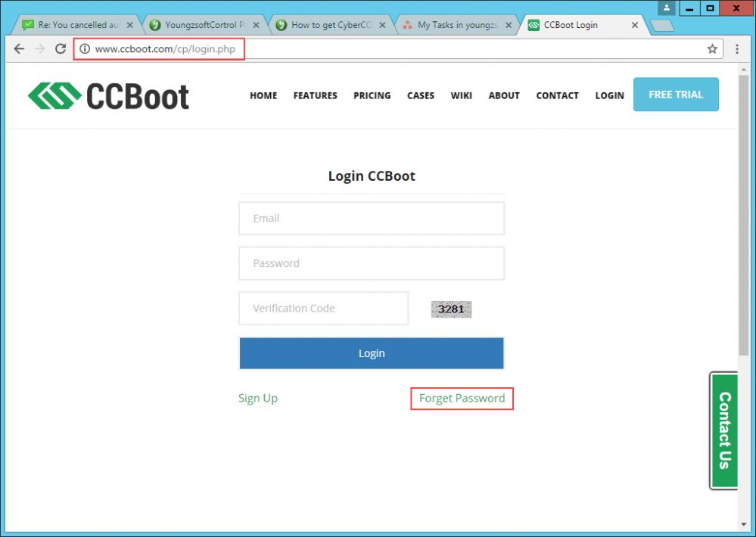Open the PRICING nav item
The image size is (756, 537).
pos(372,95)
